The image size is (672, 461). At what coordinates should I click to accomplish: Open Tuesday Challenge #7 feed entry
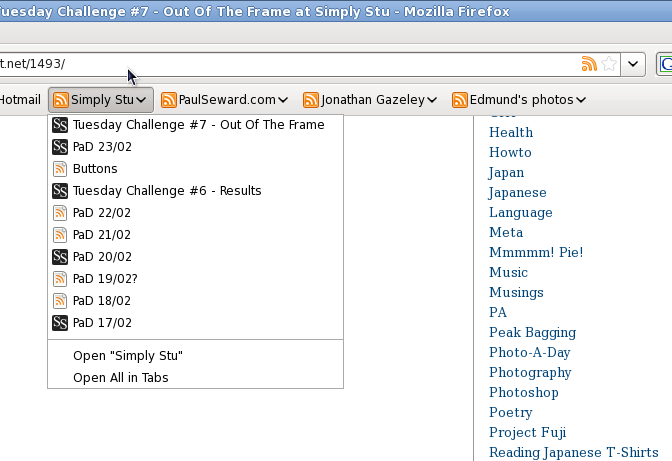coord(198,125)
